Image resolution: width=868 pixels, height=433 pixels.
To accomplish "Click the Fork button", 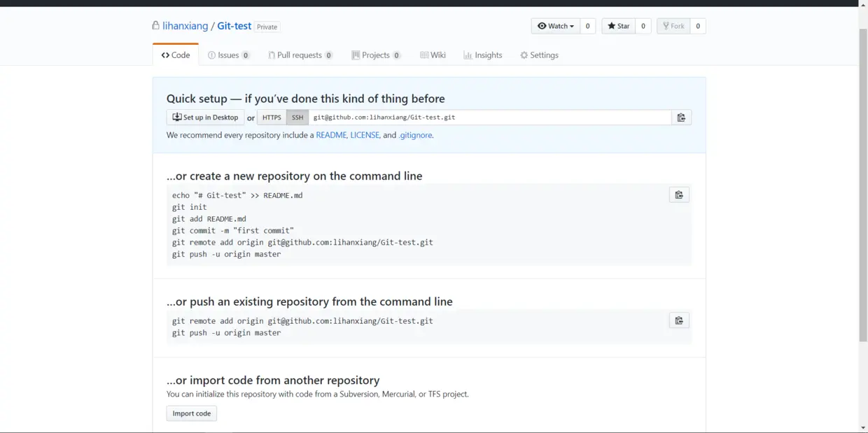I will (673, 27).
